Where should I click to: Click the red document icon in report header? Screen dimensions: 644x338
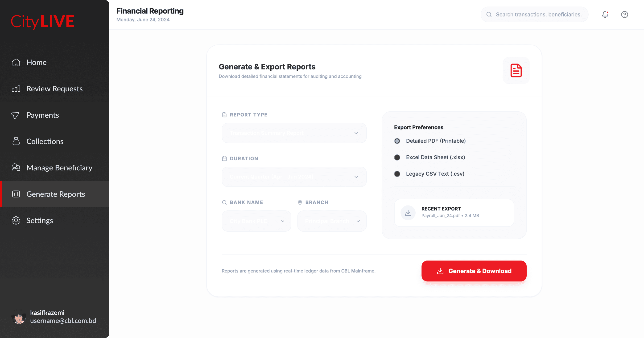click(x=516, y=70)
